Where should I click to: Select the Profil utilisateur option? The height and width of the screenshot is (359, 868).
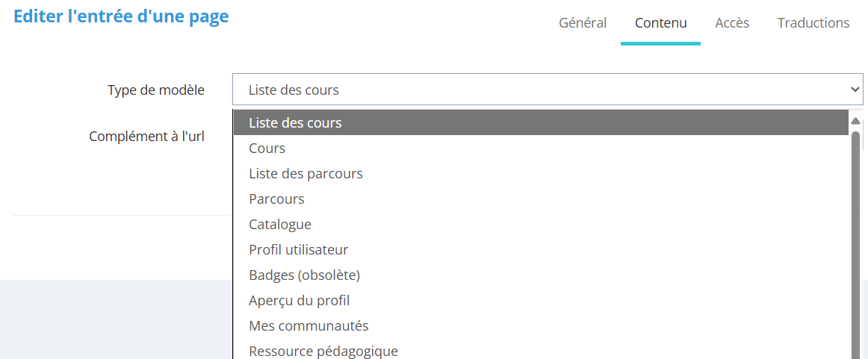tap(298, 250)
